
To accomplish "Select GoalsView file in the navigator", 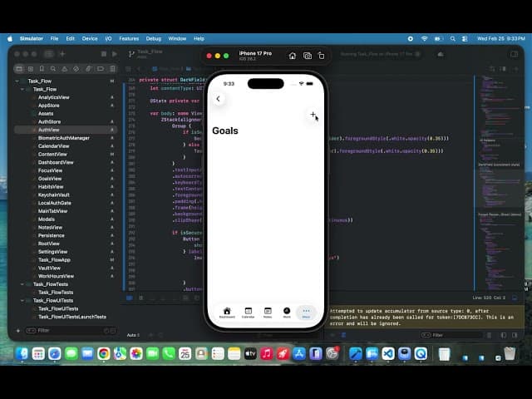I will pyautogui.click(x=50, y=179).
